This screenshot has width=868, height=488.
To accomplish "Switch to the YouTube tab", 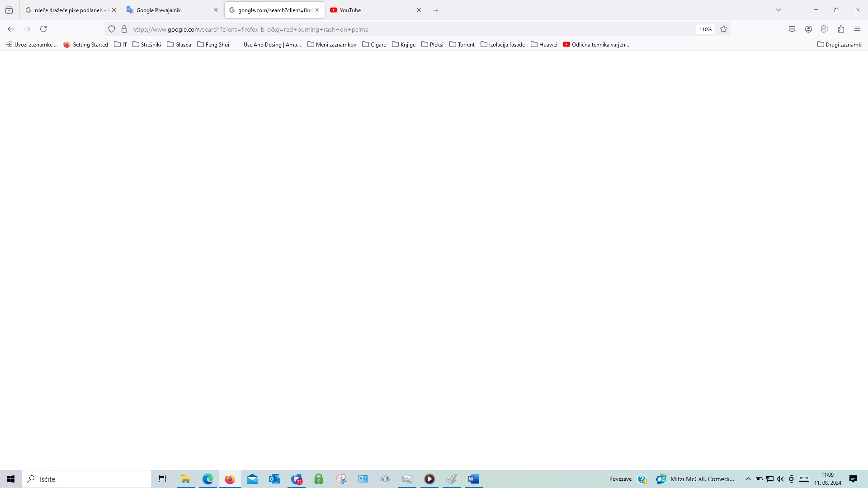I will tap(371, 10).
